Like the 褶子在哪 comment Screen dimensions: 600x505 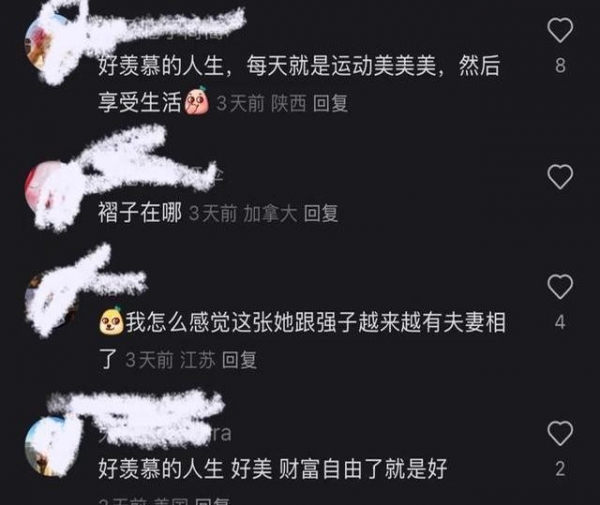[560, 176]
